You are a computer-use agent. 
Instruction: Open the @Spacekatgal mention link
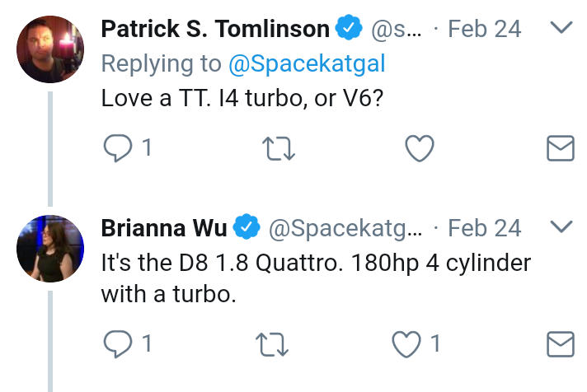click(307, 63)
